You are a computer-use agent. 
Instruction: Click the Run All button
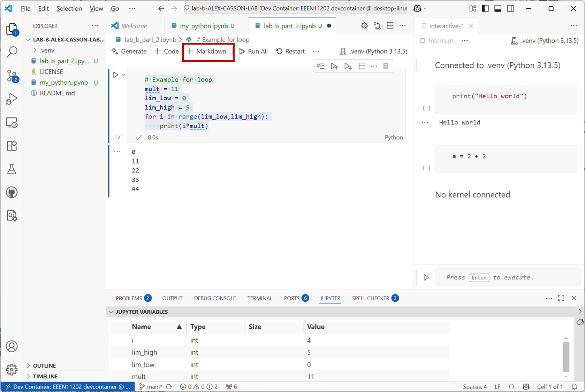tap(253, 51)
